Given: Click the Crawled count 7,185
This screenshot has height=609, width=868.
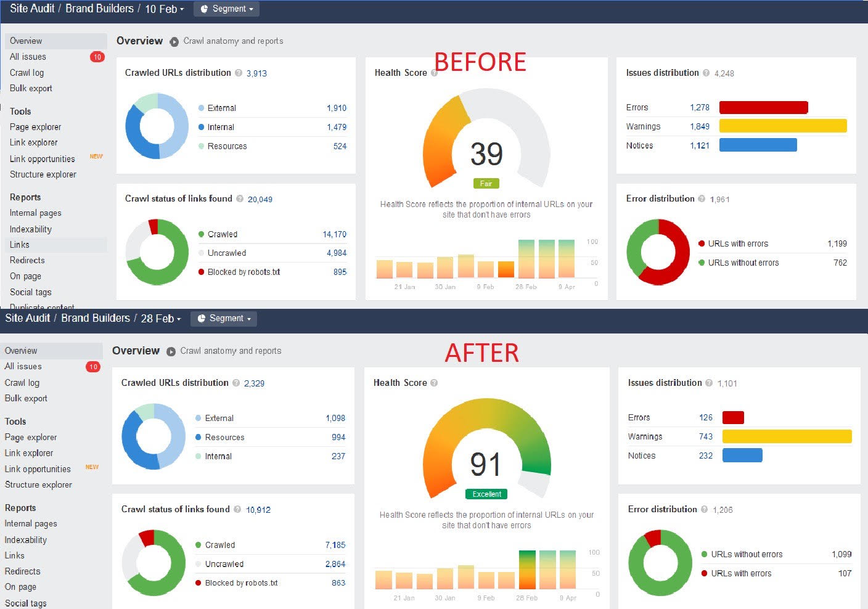Looking at the screenshot, I should point(335,545).
